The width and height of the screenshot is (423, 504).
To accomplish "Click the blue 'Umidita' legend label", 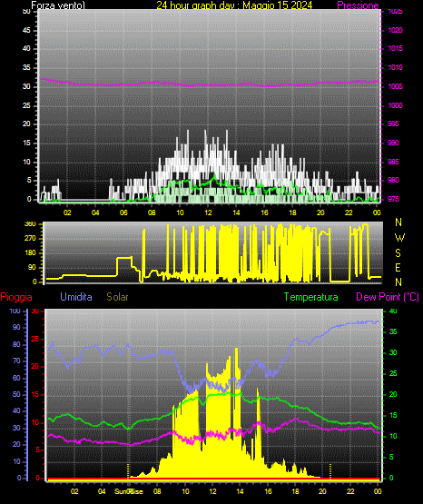I will click(76, 297).
